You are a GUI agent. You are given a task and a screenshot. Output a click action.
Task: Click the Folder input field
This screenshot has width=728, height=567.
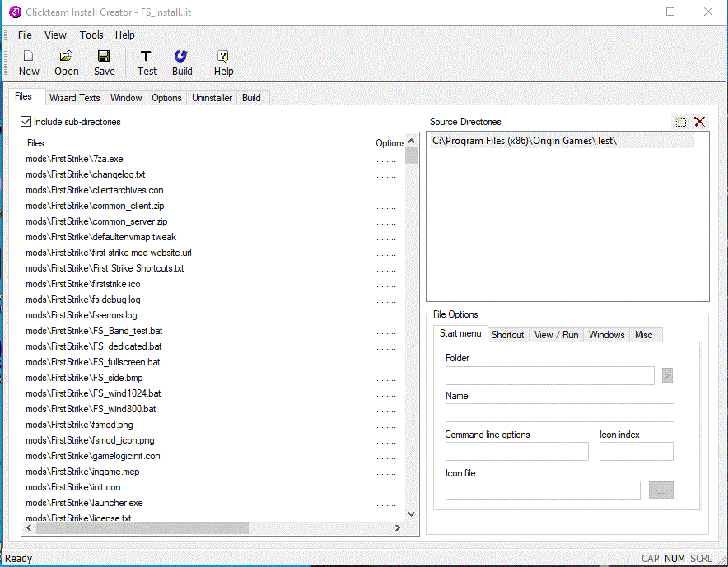tap(550, 375)
